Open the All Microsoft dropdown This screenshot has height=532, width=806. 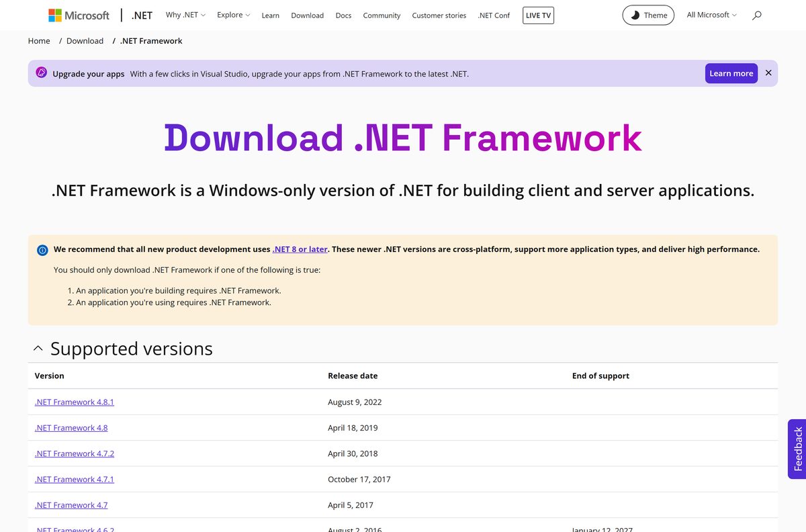(x=711, y=15)
